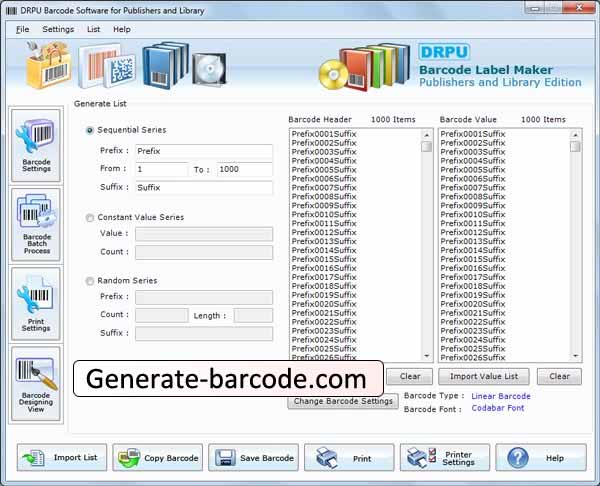The height and width of the screenshot is (486, 600).
Task: Select Prefix0020Suffix in Barcode Header list
Action: (324, 304)
